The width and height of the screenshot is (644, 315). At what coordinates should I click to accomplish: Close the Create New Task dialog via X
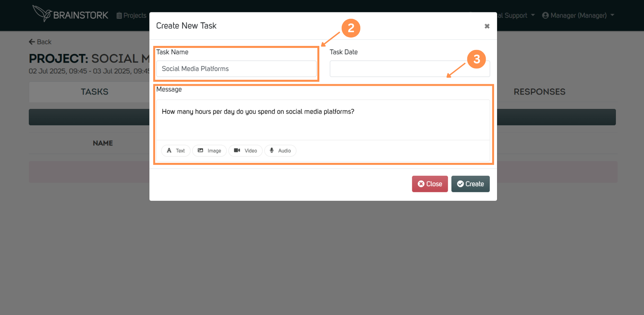coord(487,26)
